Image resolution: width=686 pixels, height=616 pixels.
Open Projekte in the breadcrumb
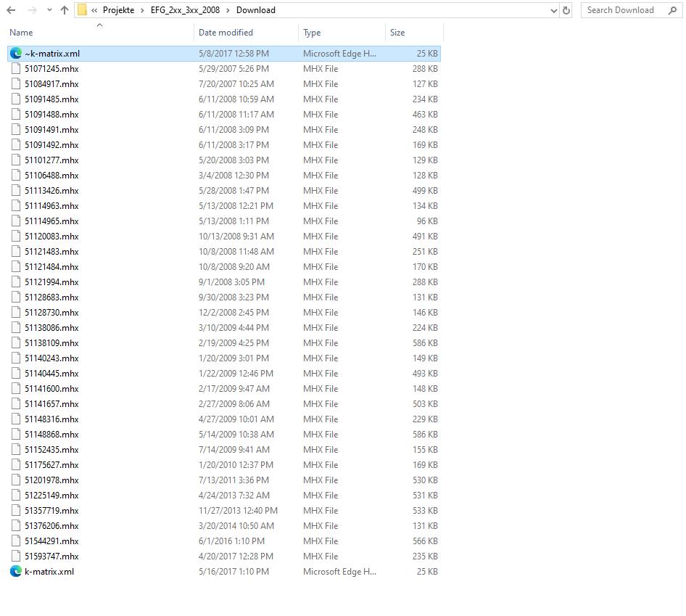coord(118,10)
